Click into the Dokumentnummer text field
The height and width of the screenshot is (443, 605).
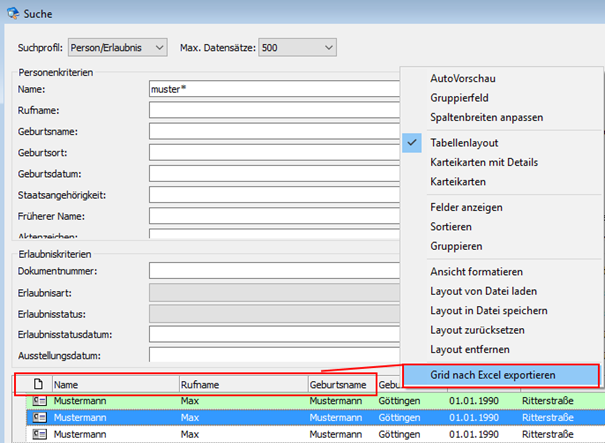[272, 270]
